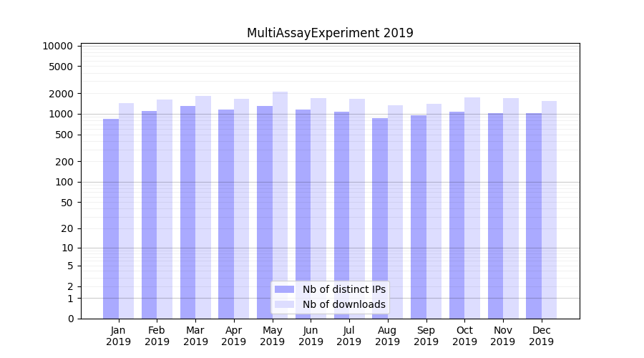Select the 'Nb of distinct IPs' legend label
Screen dimensions: 644x358
(x=343, y=289)
